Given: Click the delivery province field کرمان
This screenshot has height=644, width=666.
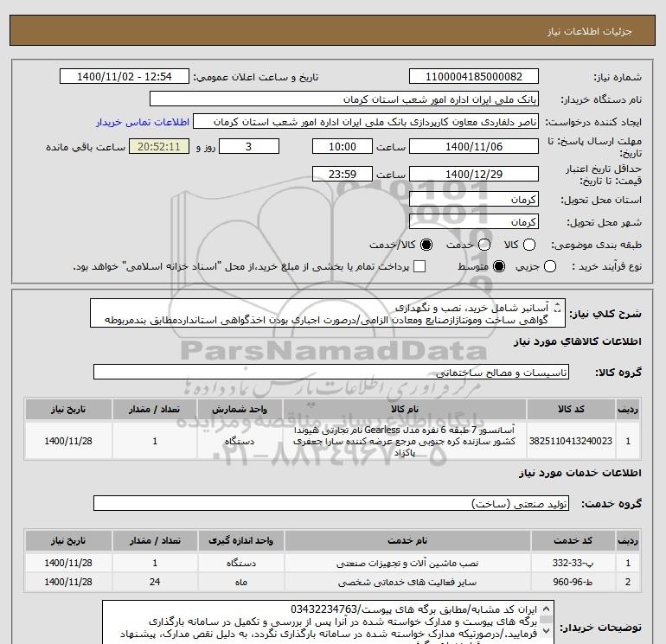Looking at the screenshot, I should click(x=474, y=199).
